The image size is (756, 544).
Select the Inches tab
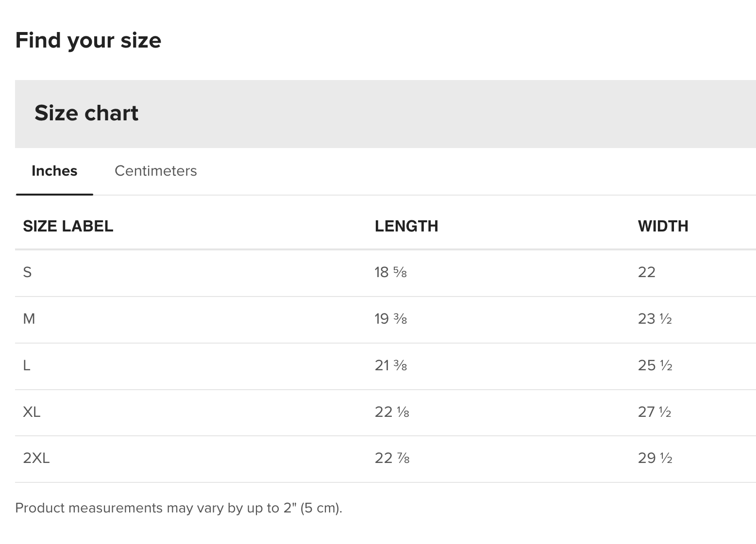(54, 171)
